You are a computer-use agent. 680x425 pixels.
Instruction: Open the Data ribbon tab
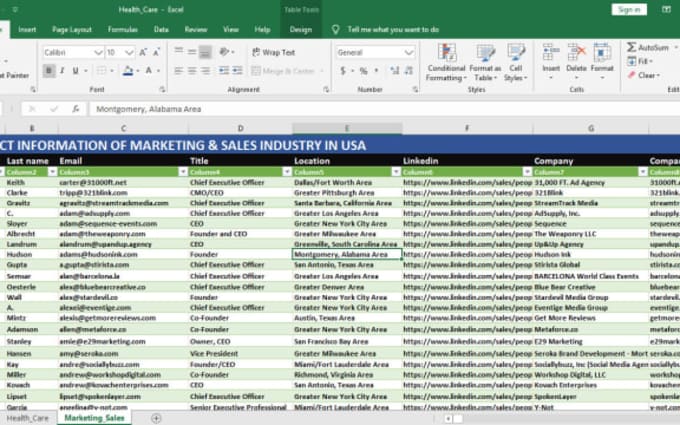point(161,29)
